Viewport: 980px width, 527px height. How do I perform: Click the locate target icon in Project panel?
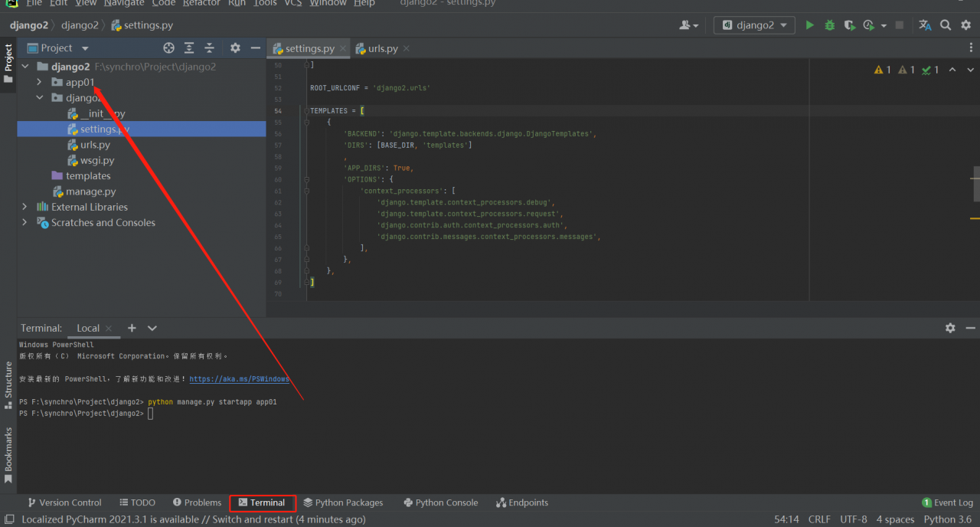point(168,48)
